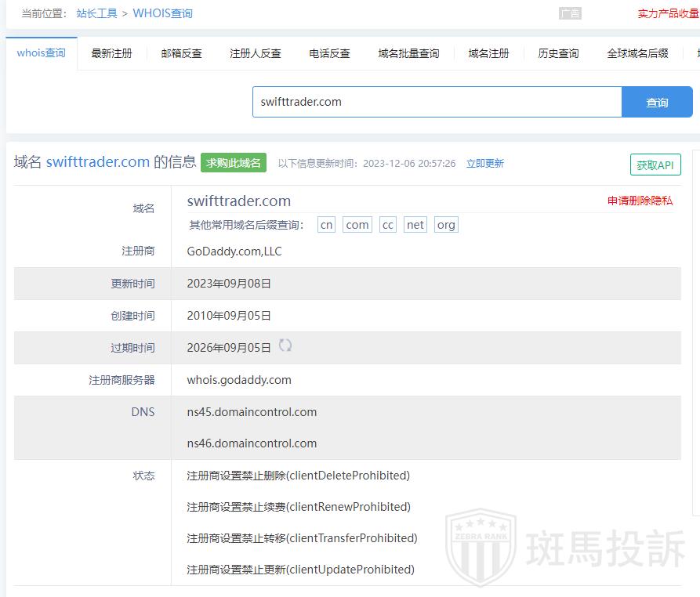The width and height of the screenshot is (700, 597).
Task: Open the whois查询 tab
Action: pos(42,53)
